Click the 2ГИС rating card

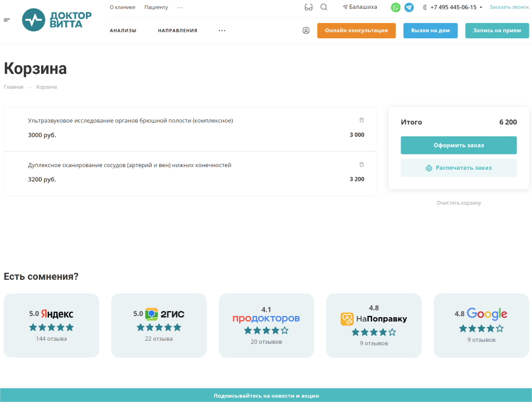(x=159, y=326)
